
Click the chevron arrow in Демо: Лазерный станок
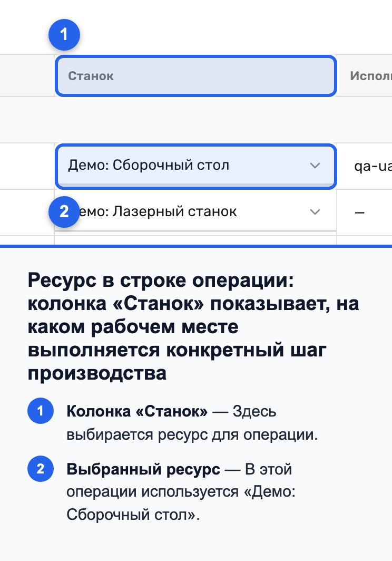(x=315, y=212)
